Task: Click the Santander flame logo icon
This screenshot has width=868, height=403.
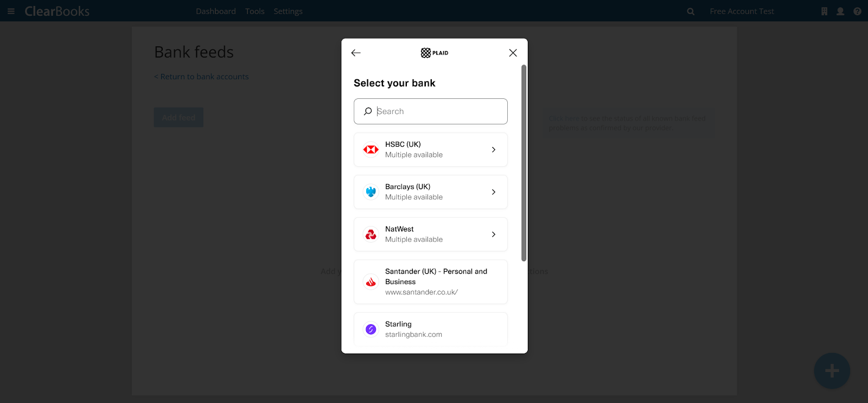Action: tap(371, 282)
